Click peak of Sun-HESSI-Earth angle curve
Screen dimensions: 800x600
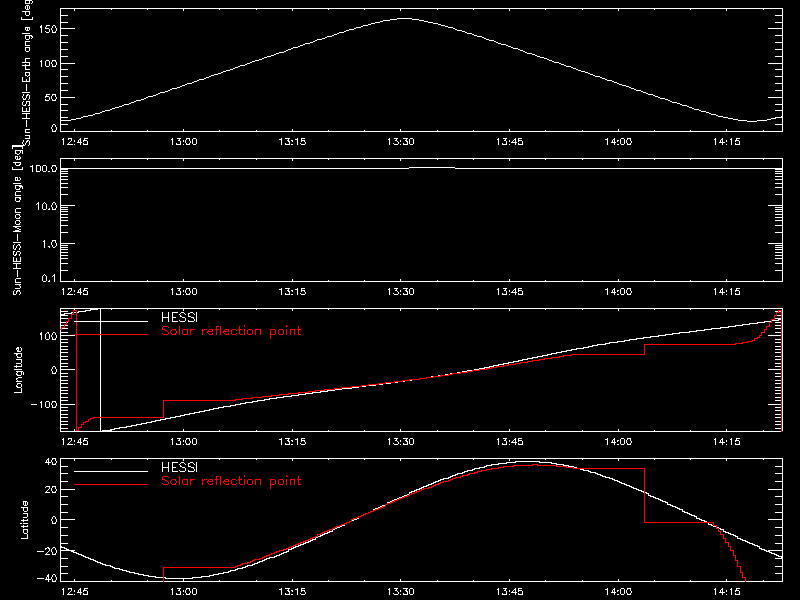click(x=404, y=18)
